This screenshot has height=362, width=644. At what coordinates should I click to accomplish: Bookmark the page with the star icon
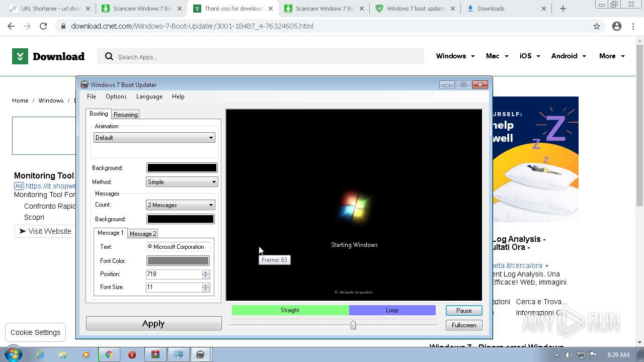(x=597, y=26)
